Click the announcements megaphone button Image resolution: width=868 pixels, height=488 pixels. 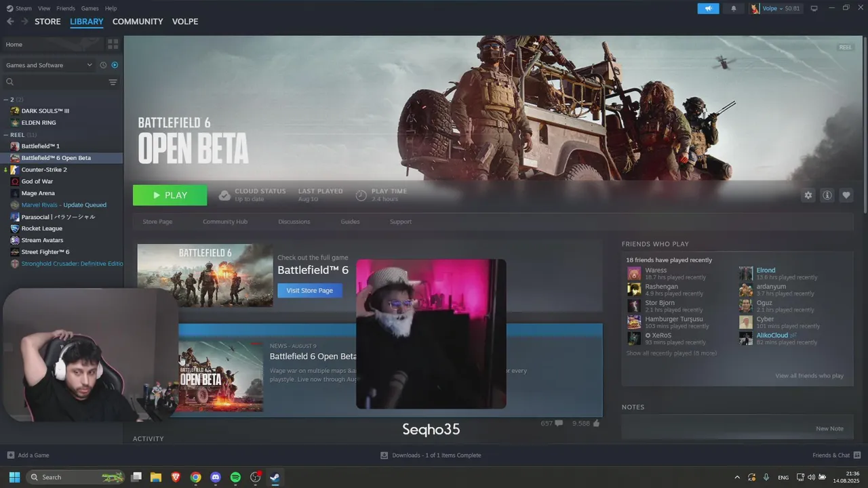pos(708,8)
